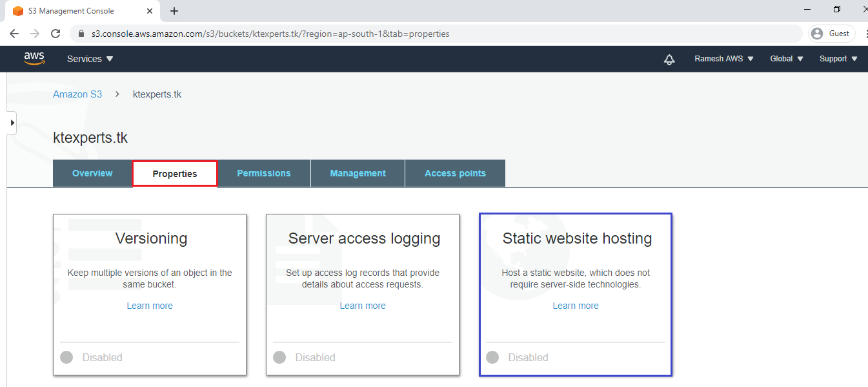Open the Versioning card
The height and width of the screenshot is (387, 868).
point(150,295)
